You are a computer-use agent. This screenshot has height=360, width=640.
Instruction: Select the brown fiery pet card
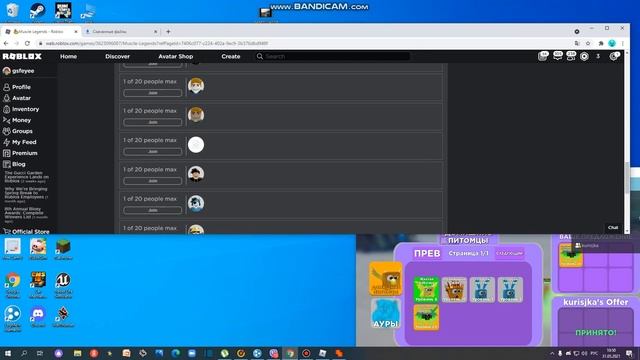tap(454, 289)
